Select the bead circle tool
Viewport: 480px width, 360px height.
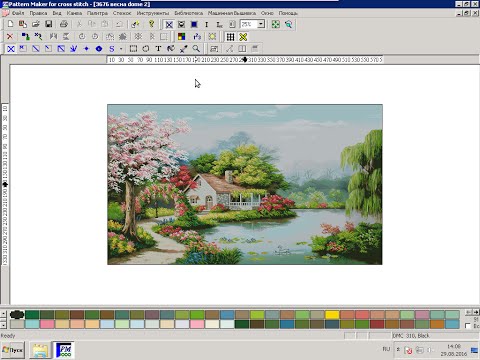pos(99,49)
